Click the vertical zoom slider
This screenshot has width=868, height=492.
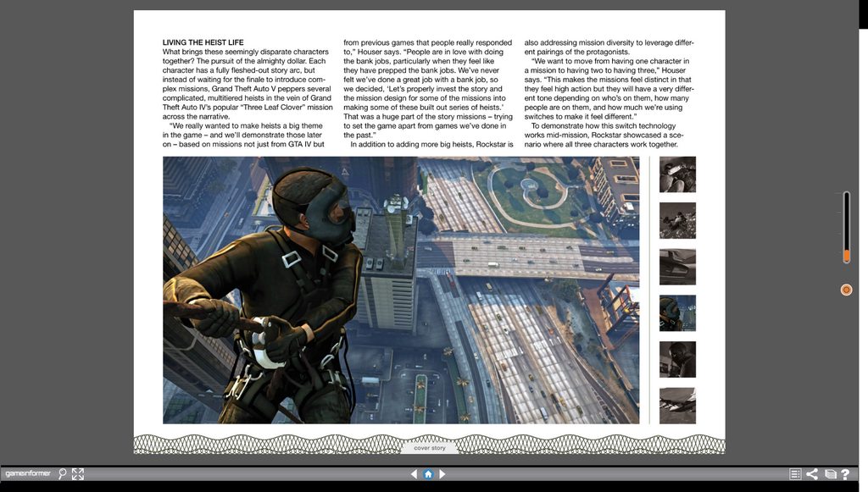pyautogui.click(x=846, y=227)
